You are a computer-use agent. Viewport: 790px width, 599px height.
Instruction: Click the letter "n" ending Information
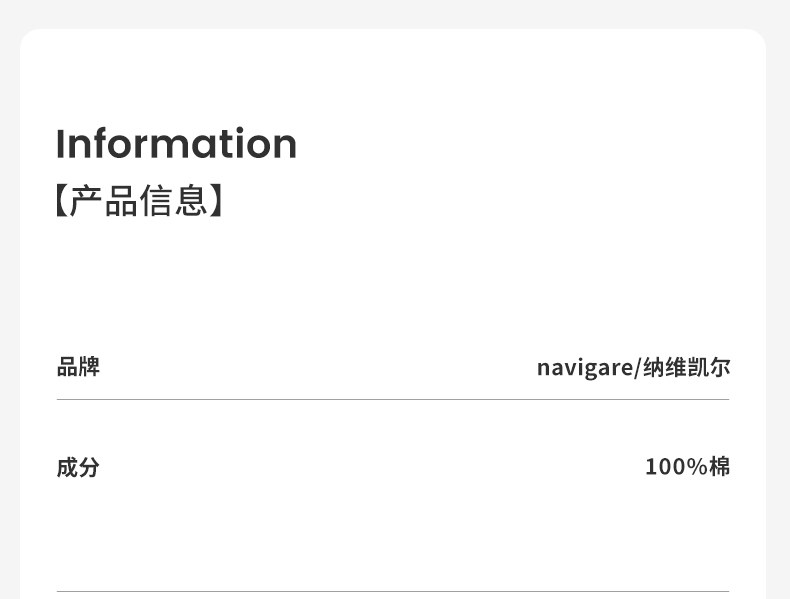285,146
